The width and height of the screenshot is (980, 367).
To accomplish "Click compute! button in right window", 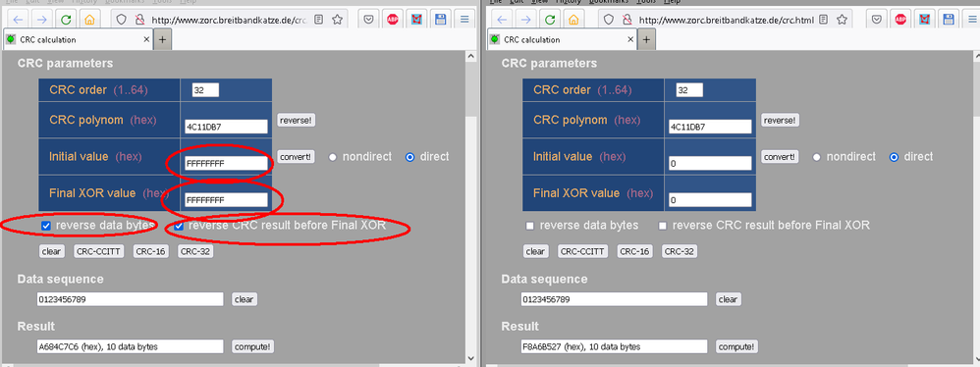I will coord(736,346).
